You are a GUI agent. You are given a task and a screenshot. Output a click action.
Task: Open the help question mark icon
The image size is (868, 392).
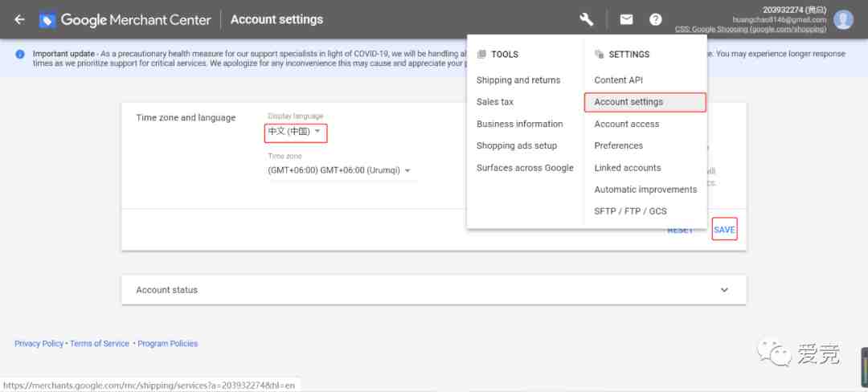click(656, 20)
